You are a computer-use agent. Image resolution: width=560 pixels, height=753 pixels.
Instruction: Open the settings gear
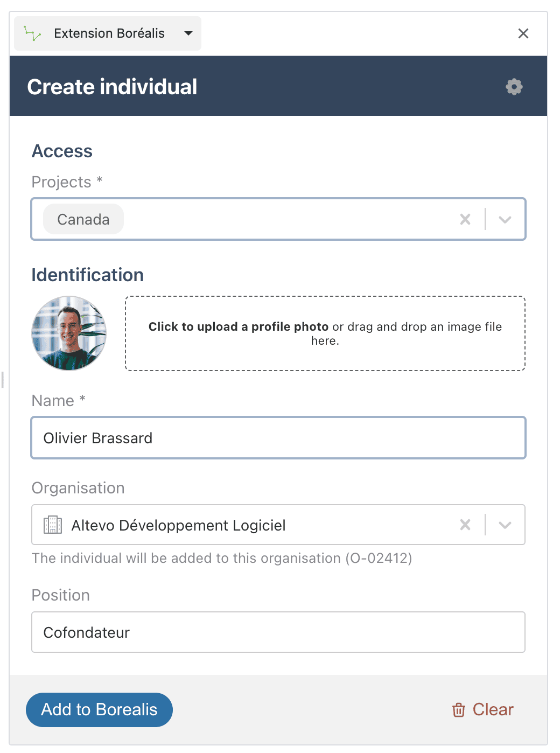[514, 87]
